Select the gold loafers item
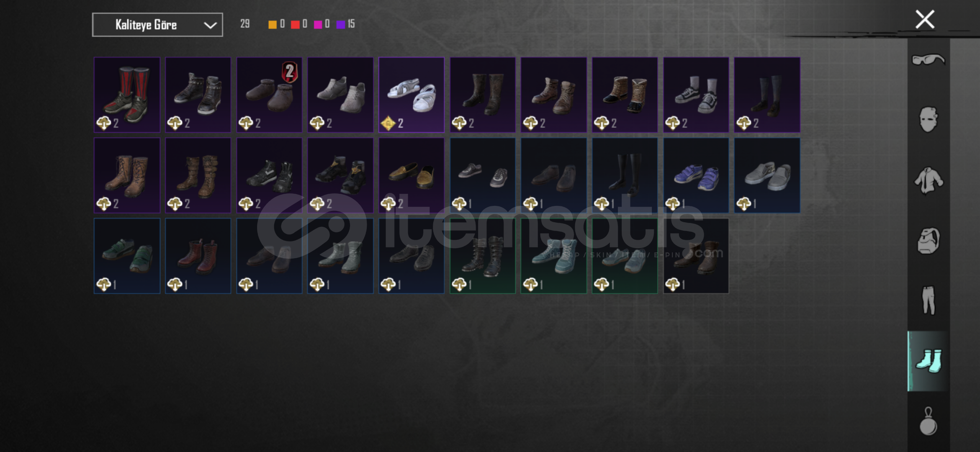The image size is (980, 452). click(x=412, y=175)
